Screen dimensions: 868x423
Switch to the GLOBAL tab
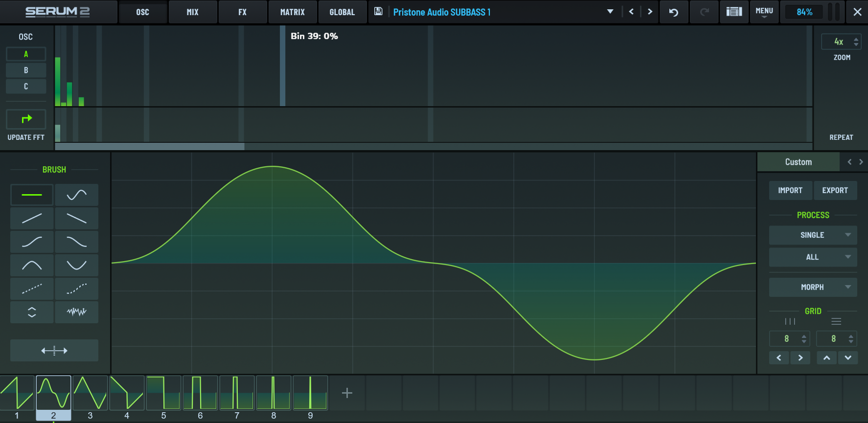pyautogui.click(x=343, y=12)
